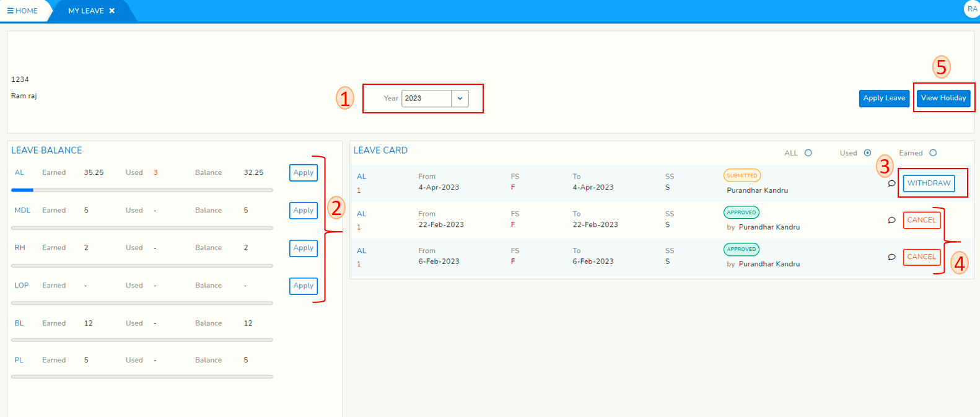
Task: Open the RA user avatar menu
Action: coord(972,9)
